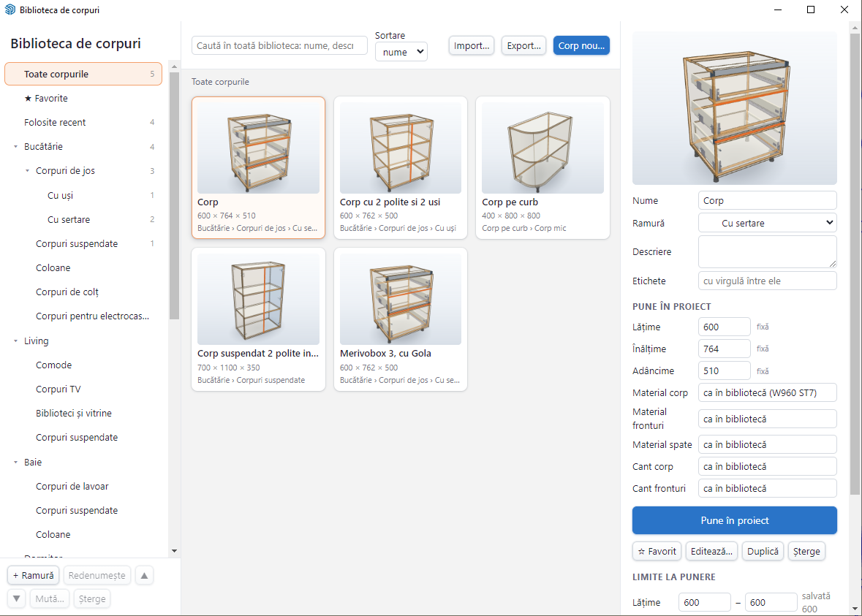Click the details panel vertical scrollbar

(x=854, y=264)
